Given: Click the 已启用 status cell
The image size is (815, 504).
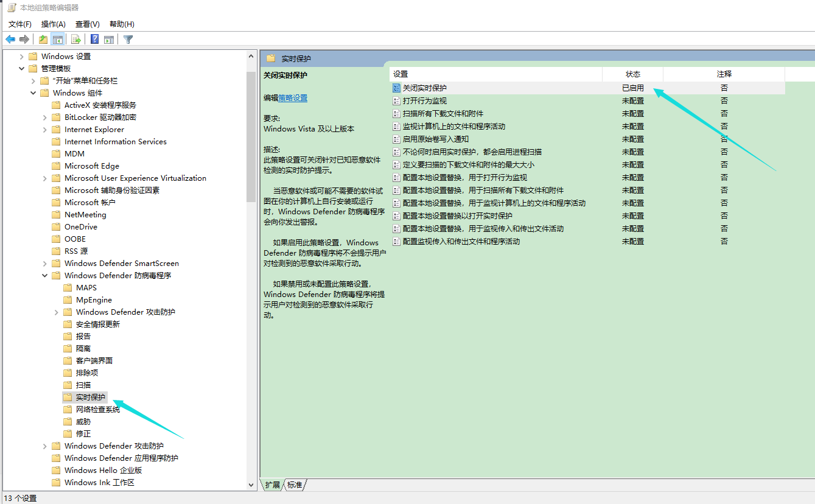Looking at the screenshot, I should pyautogui.click(x=633, y=88).
